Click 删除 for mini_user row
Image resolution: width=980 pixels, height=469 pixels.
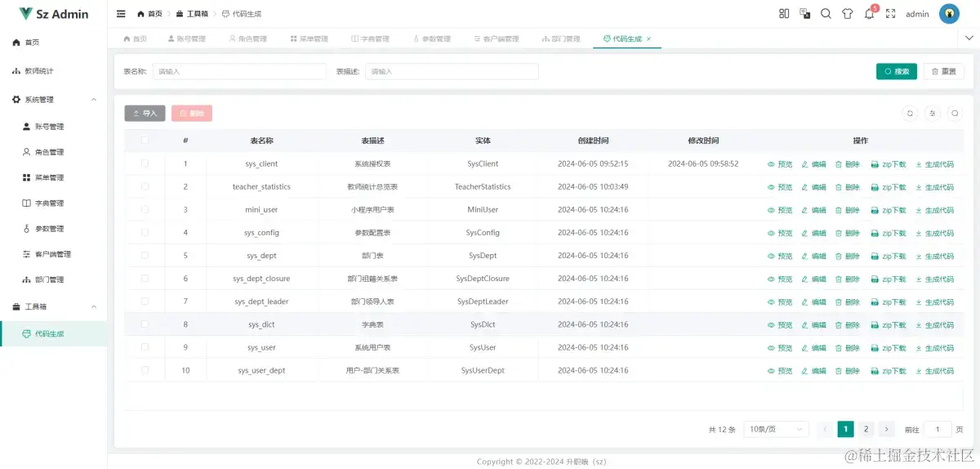[848, 210]
